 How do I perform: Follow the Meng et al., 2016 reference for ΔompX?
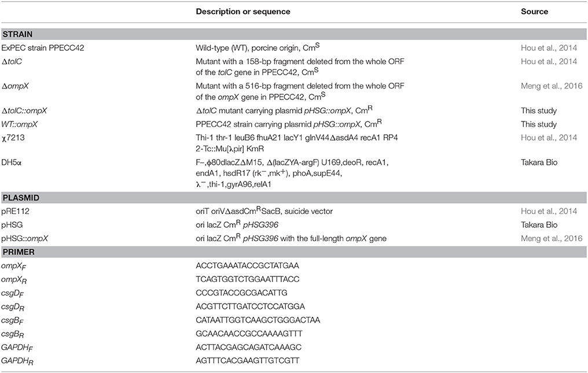coord(551,86)
